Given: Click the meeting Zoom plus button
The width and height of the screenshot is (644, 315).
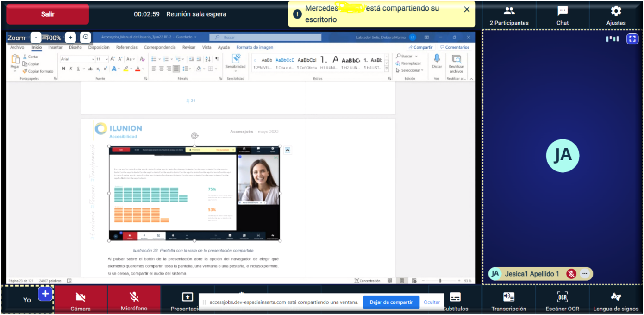Looking at the screenshot, I should tap(70, 38).
